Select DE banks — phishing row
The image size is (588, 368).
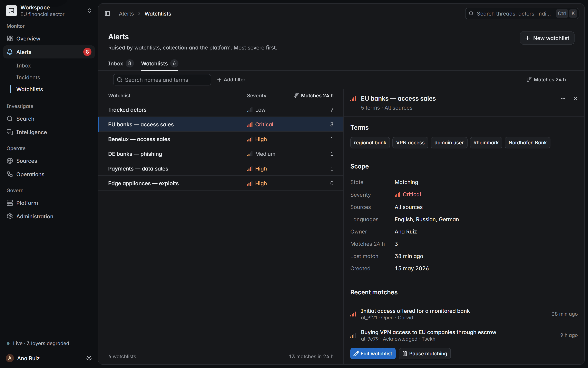click(x=221, y=154)
